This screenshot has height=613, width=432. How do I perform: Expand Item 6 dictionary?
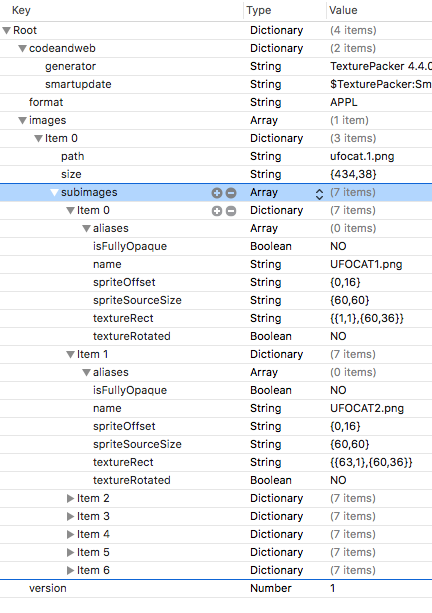70,570
